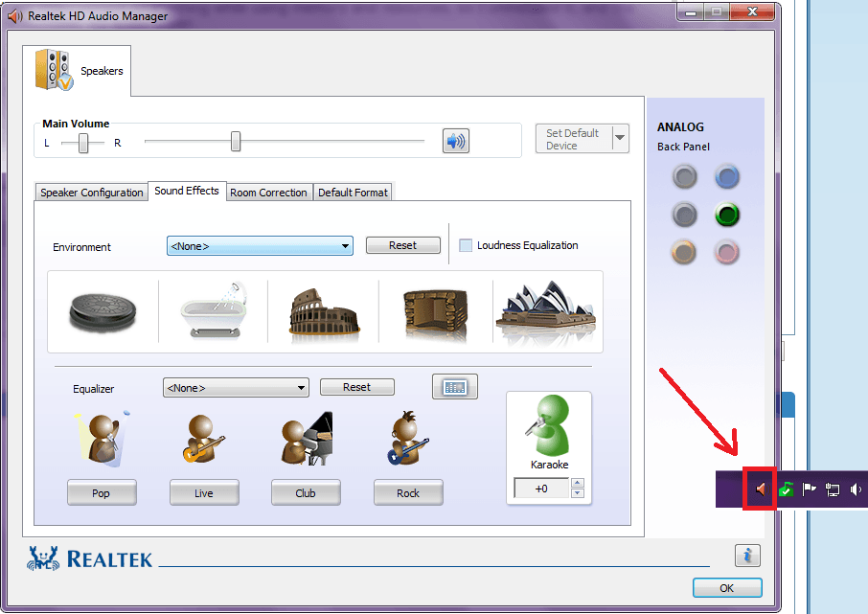Mute the main volume speaker button
Image resolution: width=868 pixels, height=614 pixels.
pyautogui.click(x=456, y=141)
